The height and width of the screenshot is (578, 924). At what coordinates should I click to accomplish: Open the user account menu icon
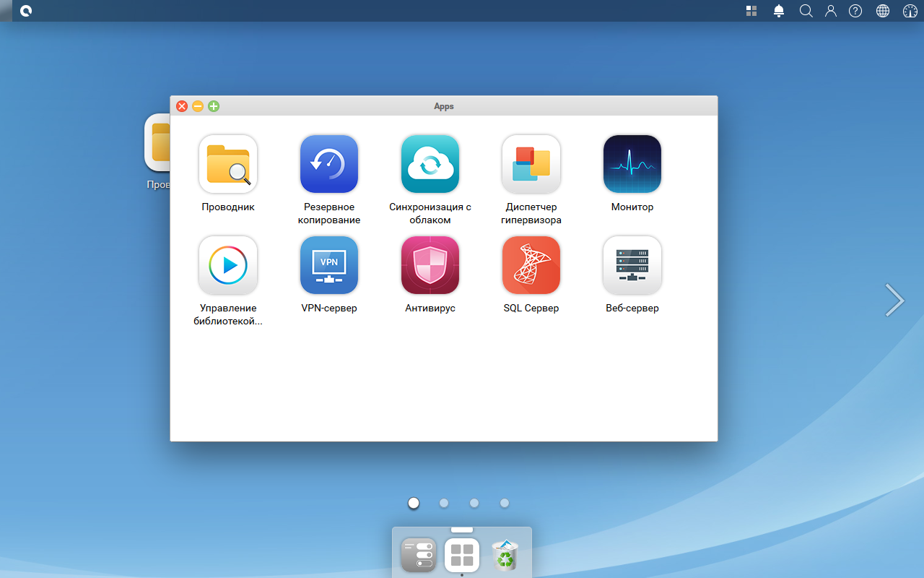[x=831, y=11]
